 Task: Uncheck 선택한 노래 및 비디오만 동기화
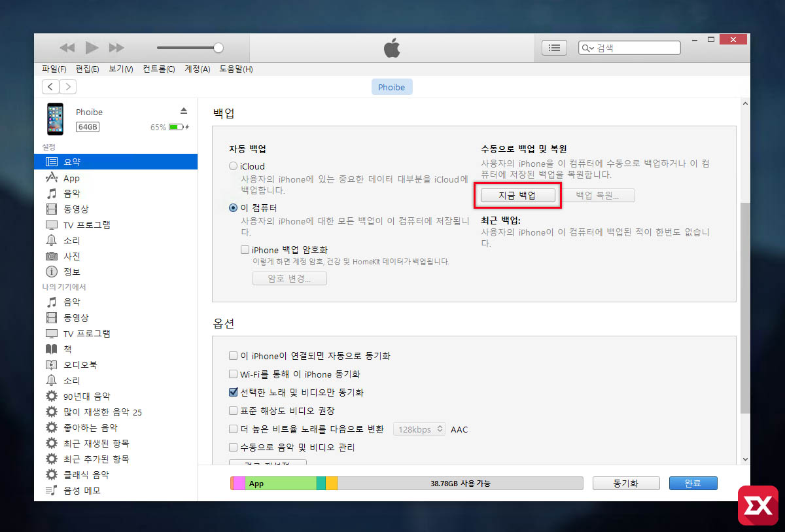coord(233,393)
